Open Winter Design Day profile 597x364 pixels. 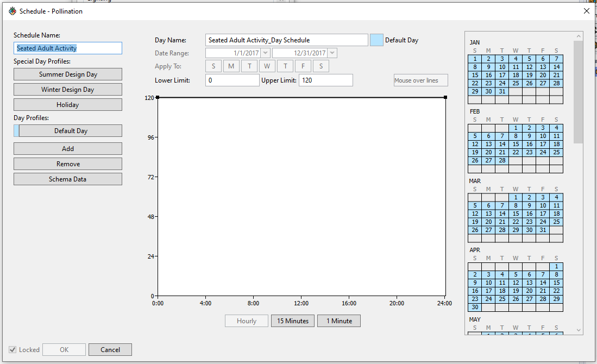(x=68, y=90)
